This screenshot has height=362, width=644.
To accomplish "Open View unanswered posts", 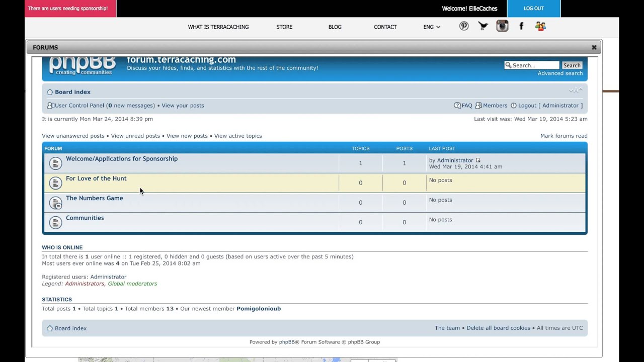I will point(73,136).
